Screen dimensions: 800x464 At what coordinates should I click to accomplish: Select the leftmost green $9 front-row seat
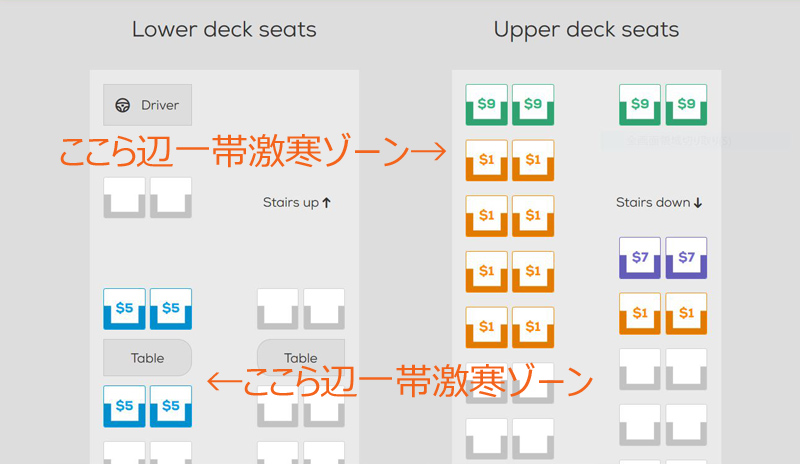pos(486,105)
